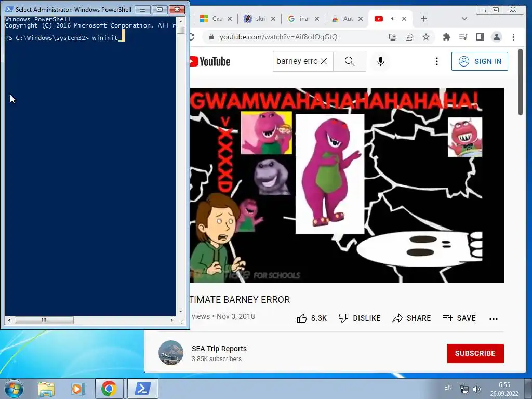Click the YouTube search magnifier button
Screen dimensions: 532x399
350,61
